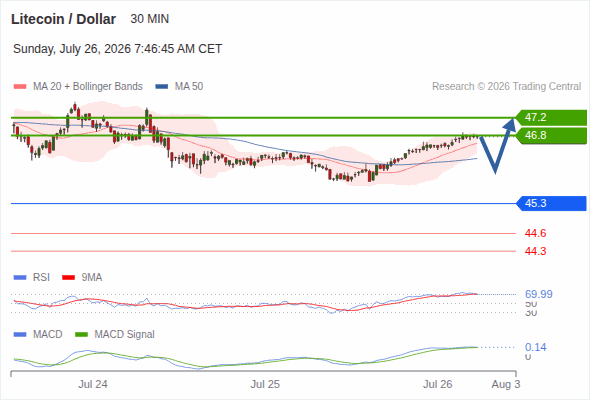Select the blue 45.3 pivot price tag

(551, 204)
